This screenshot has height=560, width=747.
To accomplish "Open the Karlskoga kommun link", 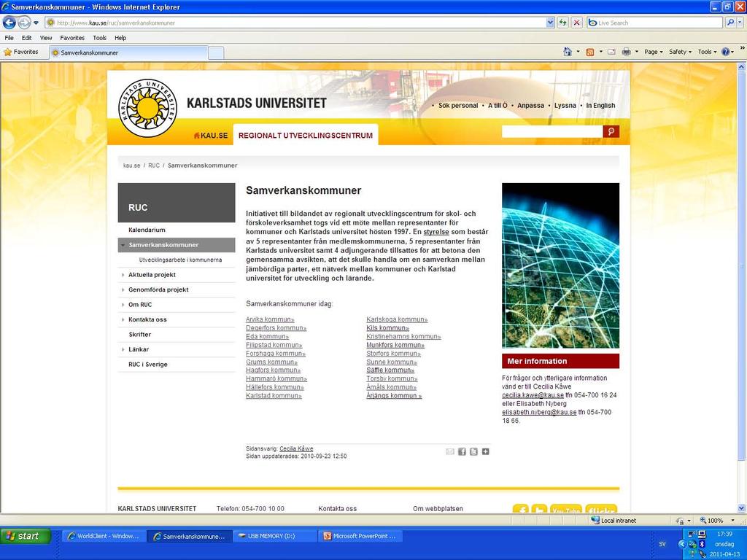I will coord(397,319).
